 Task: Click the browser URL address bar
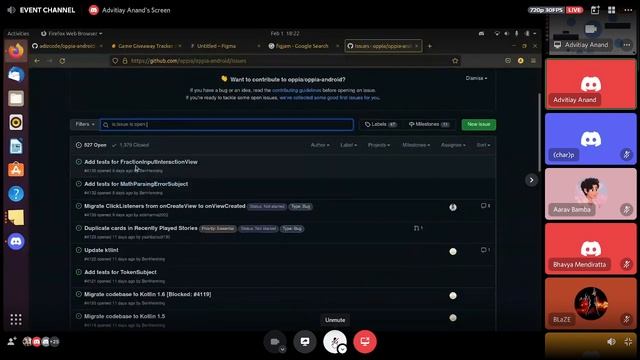tap(285, 61)
